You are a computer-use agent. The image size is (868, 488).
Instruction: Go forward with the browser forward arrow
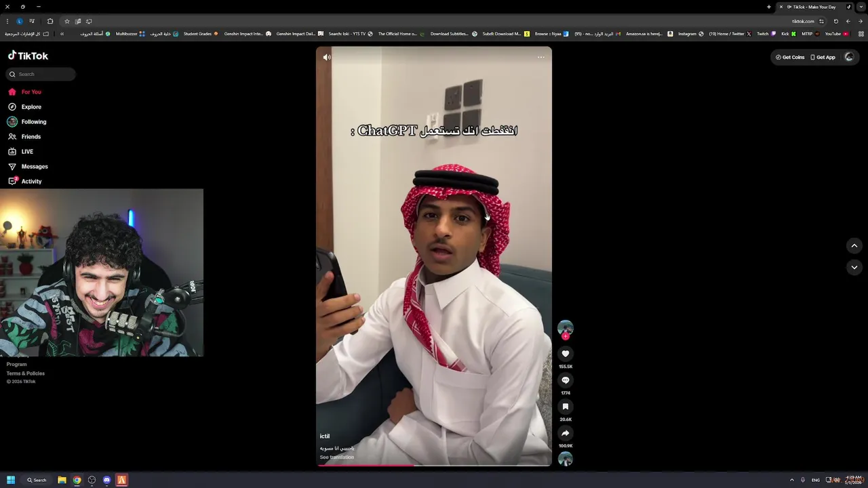(848, 21)
